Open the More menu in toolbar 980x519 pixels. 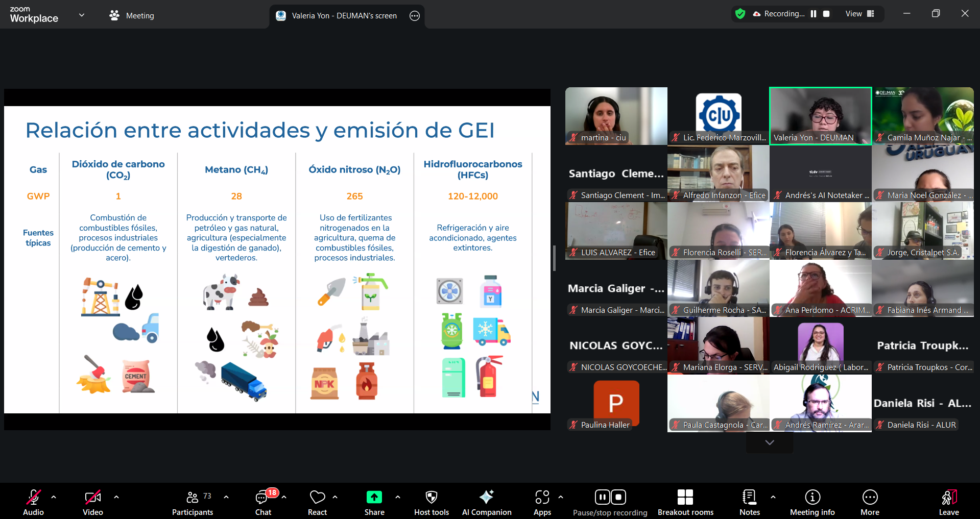click(870, 503)
